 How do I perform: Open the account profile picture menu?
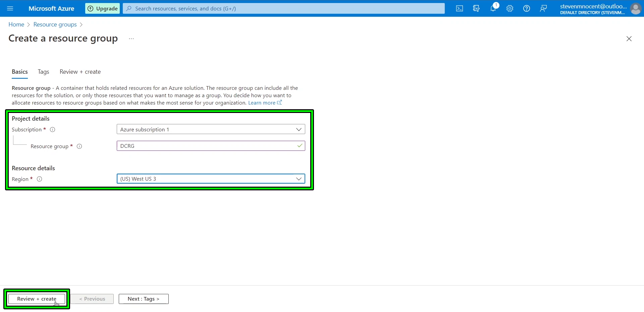click(x=636, y=9)
